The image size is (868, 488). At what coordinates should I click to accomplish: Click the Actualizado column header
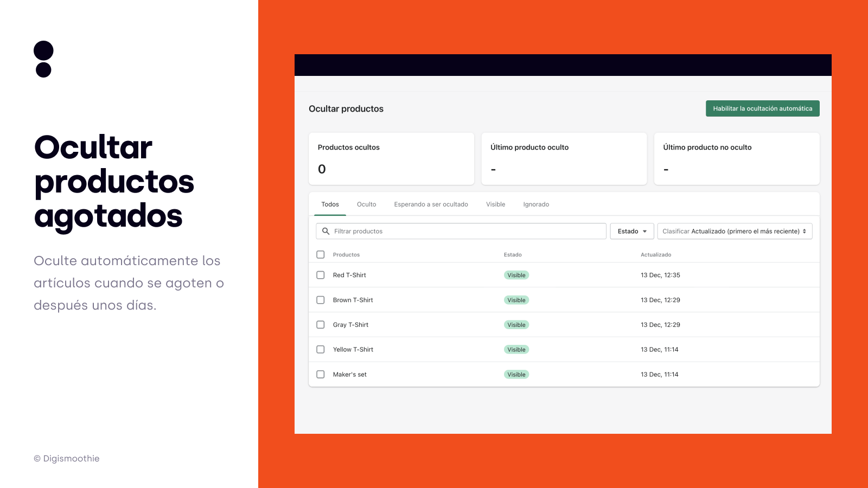click(656, 254)
